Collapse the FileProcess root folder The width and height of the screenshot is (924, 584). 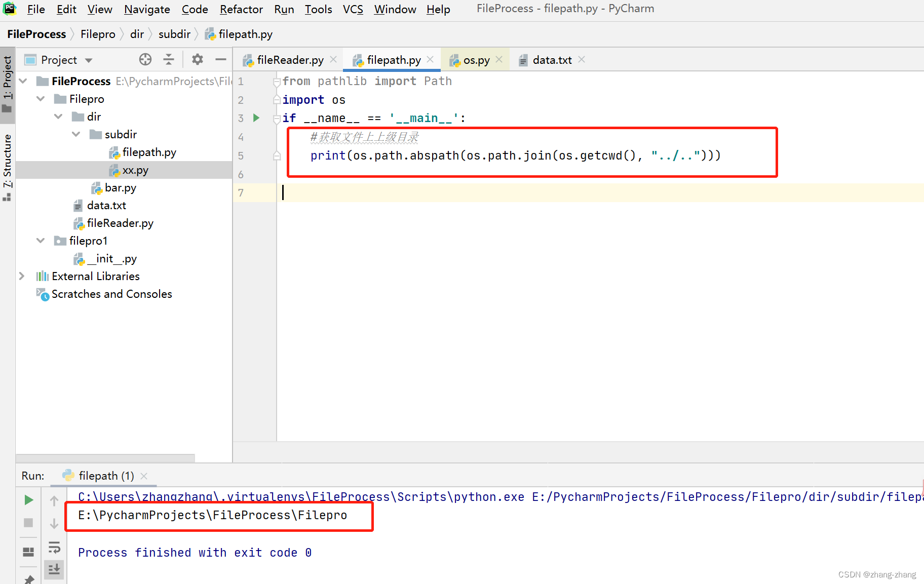(23, 81)
